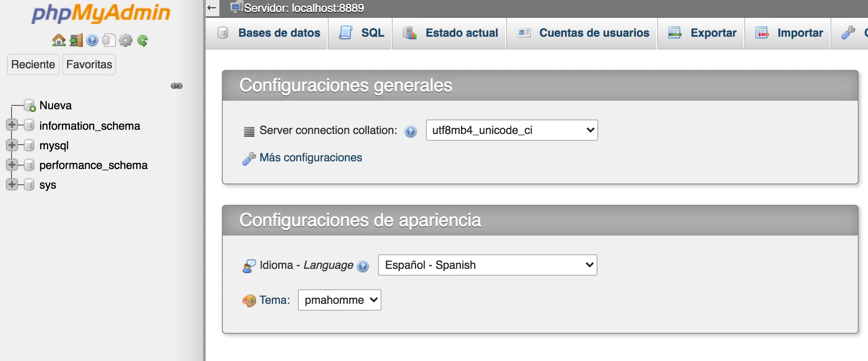The image size is (868, 361).
Task: Click the list icon before Server connection collation
Action: [249, 131]
